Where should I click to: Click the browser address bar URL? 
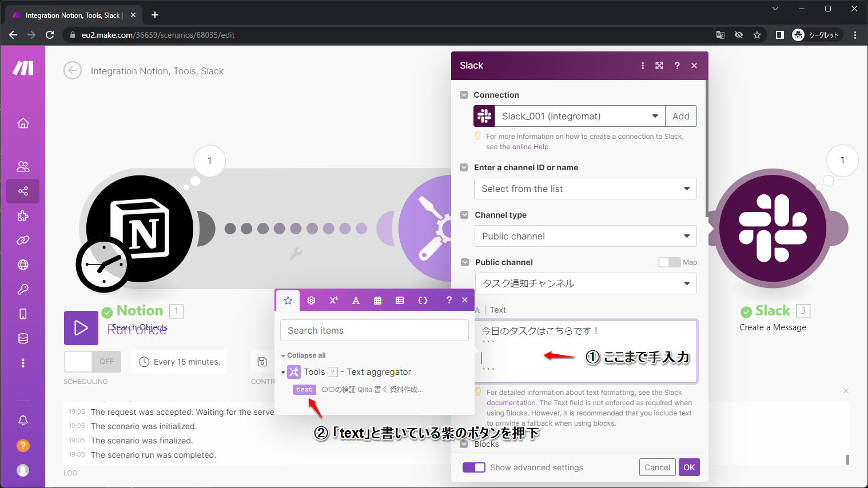158,35
